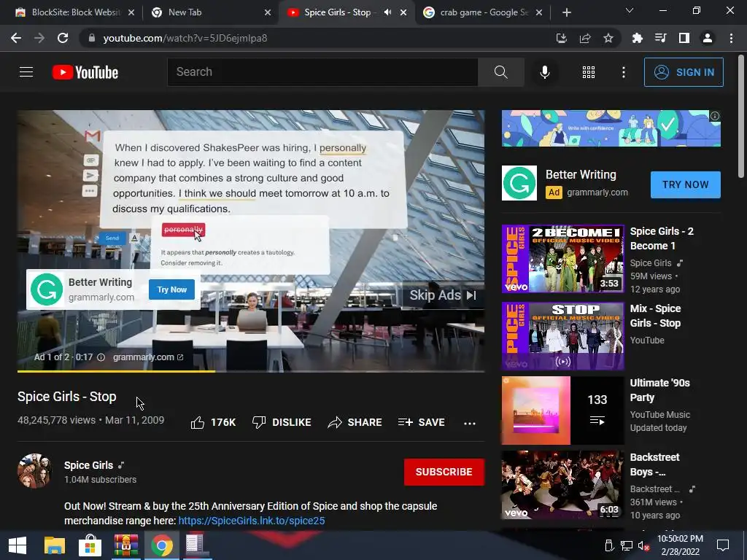The width and height of the screenshot is (747, 560).
Task: Open the tab search dropdown chevron
Action: pos(630,10)
